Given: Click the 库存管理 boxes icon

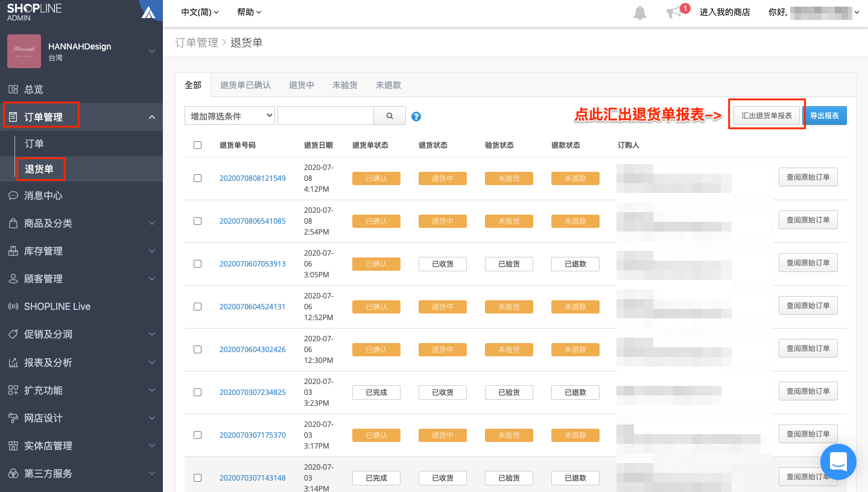Looking at the screenshot, I should point(13,251).
